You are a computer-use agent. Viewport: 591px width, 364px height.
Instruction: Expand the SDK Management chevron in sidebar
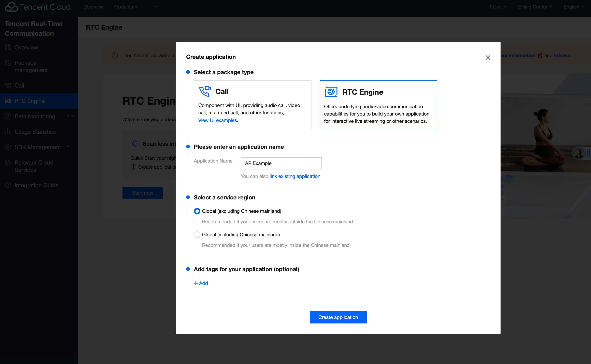pyautogui.click(x=68, y=147)
